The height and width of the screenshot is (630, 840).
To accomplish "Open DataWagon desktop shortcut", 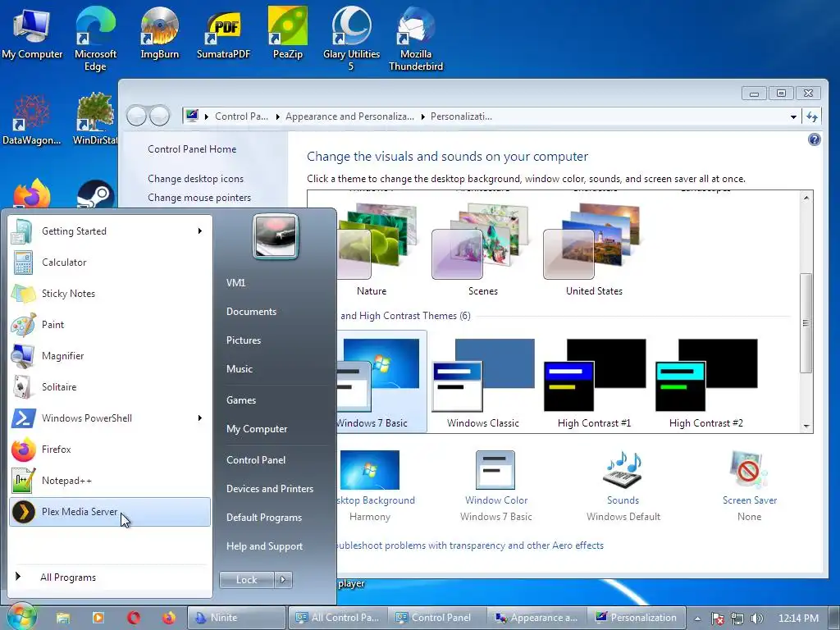I will coord(32,121).
